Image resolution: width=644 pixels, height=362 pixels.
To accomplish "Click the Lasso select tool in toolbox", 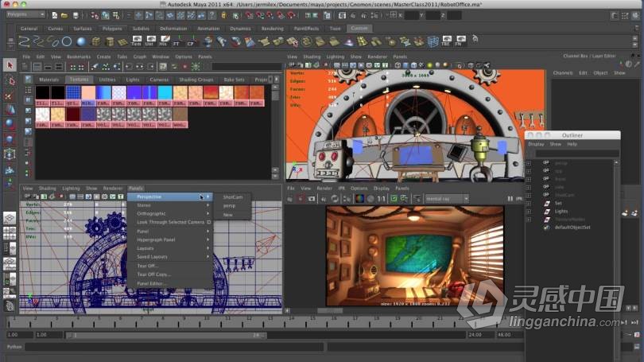I will point(10,80).
